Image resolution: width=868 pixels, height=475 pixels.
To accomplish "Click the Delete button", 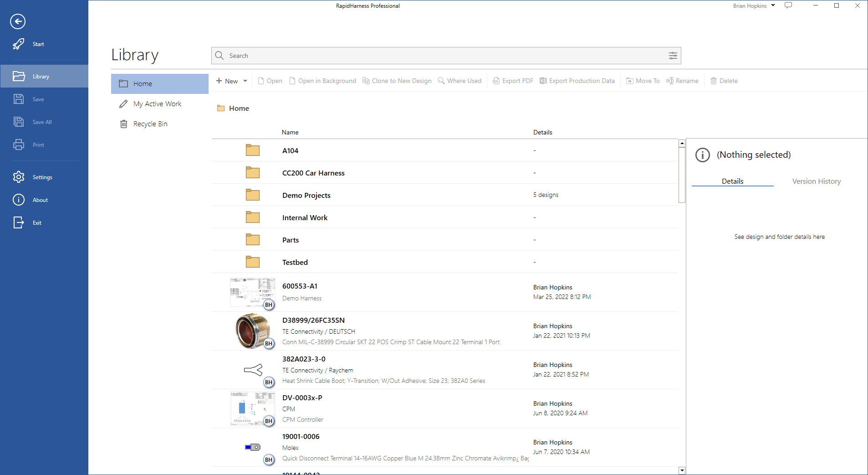I will pos(724,81).
